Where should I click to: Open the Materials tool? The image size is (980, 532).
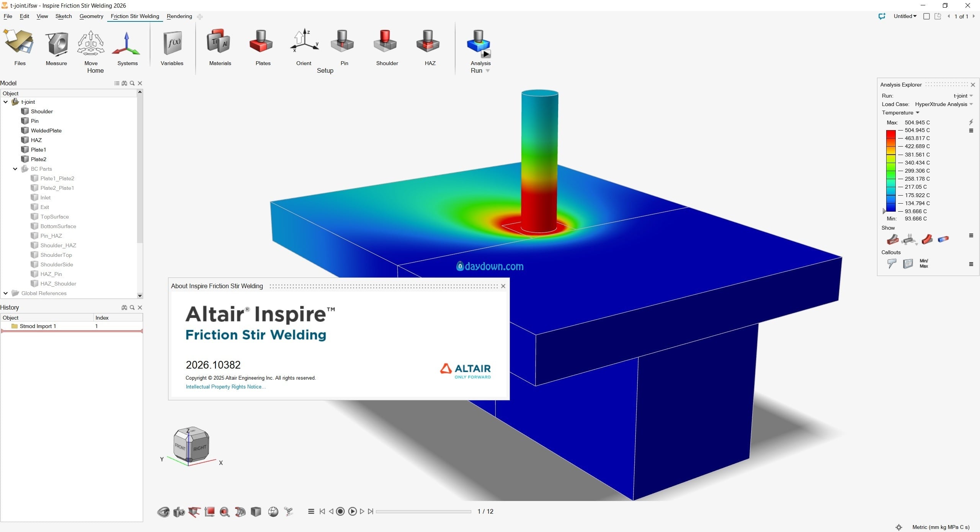[x=220, y=43]
